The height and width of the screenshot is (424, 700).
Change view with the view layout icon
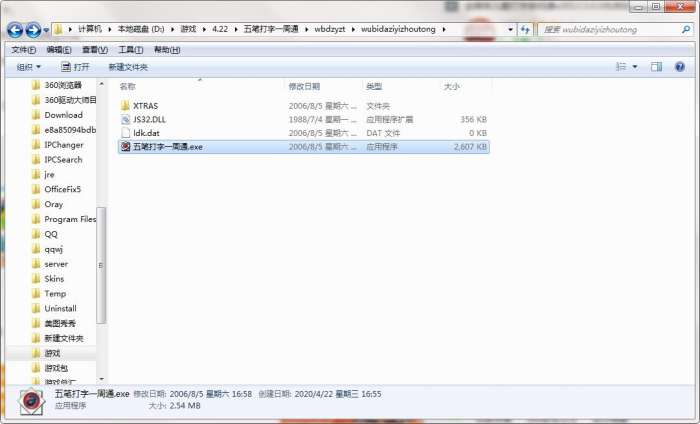click(621, 67)
